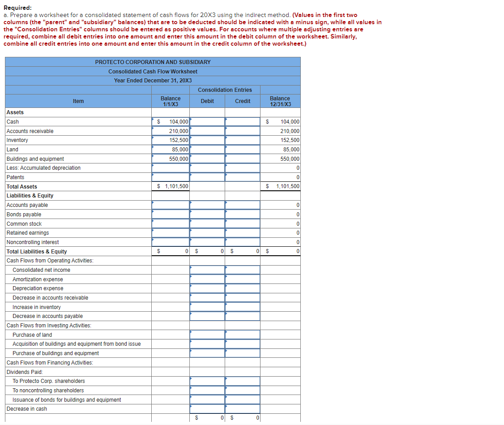Screen dimensions: 504x425
Task: Select the Accounts payable balance 1/1/X3 cell
Action: tap(171, 205)
